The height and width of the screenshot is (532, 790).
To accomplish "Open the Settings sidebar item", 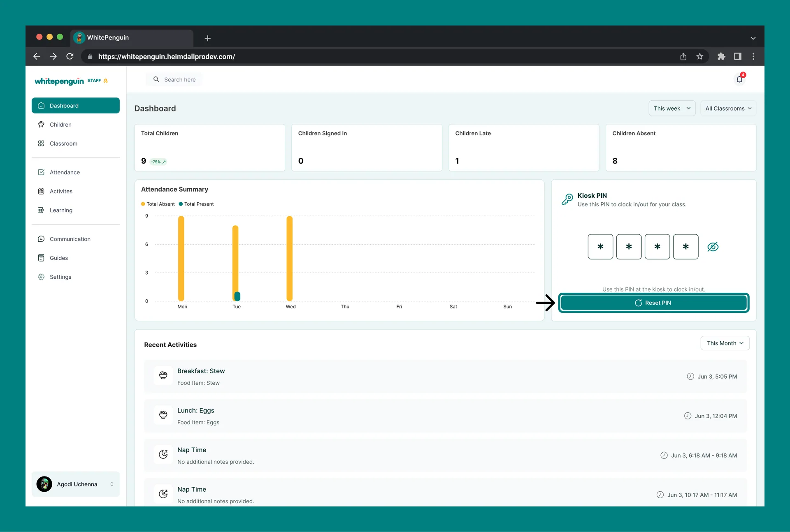I will [x=76, y=277].
